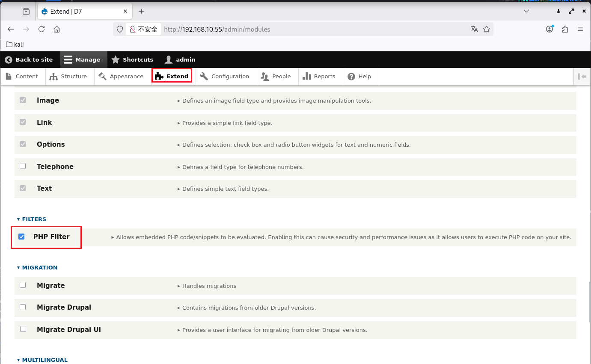Open the Firefox extensions puzzle icon
The width and height of the screenshot is (591, 364).
pyautogui.click(x=565, y=29)
